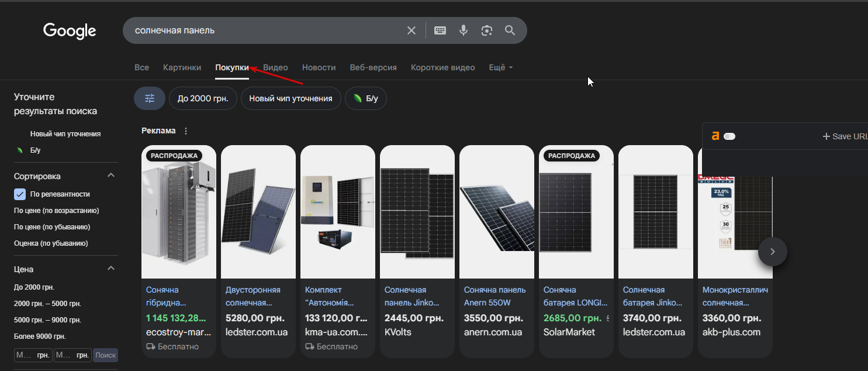
Task: Click the Google logo
Action: (70, 30)
